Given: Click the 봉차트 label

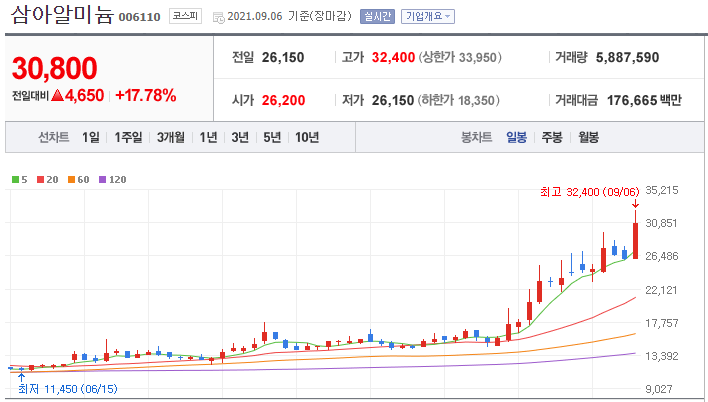Looking at the screenshot, I should [x=476, y=137].
